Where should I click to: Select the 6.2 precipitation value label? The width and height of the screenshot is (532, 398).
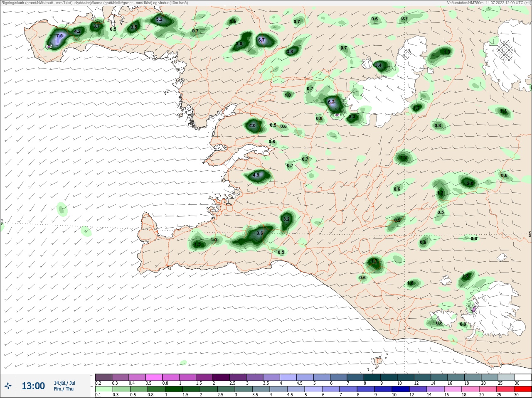coord(331,102)
